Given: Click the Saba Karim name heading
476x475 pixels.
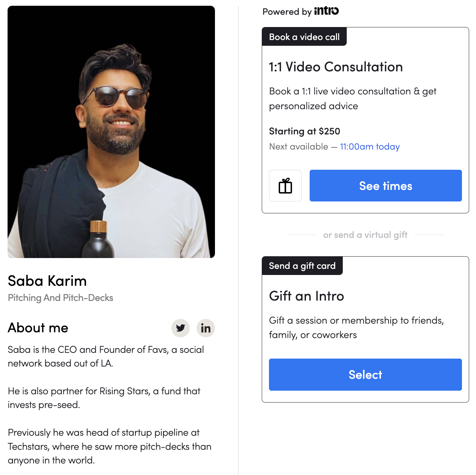Looking at the screenshot, I should point(47,281).
